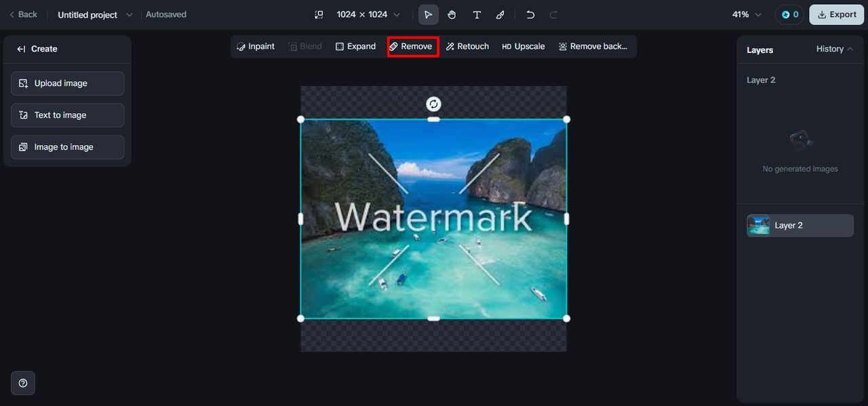Choose the Text tool icon
The height and width of the screenshot is (406, 868).
(477, 14)
